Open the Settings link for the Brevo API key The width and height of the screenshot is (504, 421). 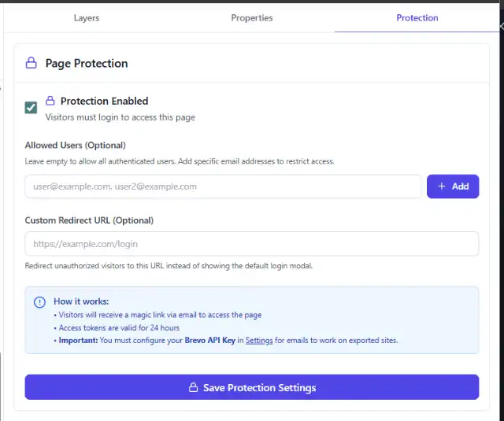point(259,341)
